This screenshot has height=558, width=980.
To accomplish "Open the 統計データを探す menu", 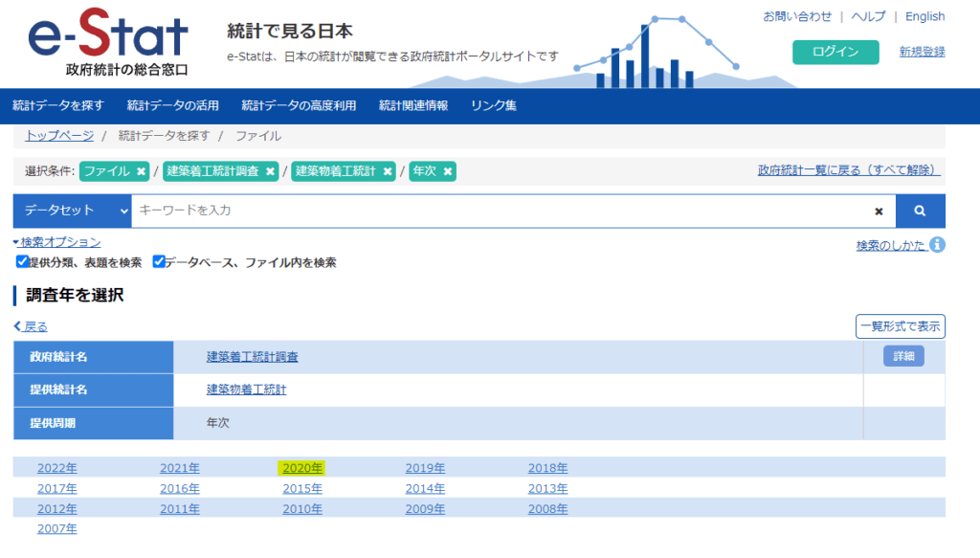I will coord(58,105).
